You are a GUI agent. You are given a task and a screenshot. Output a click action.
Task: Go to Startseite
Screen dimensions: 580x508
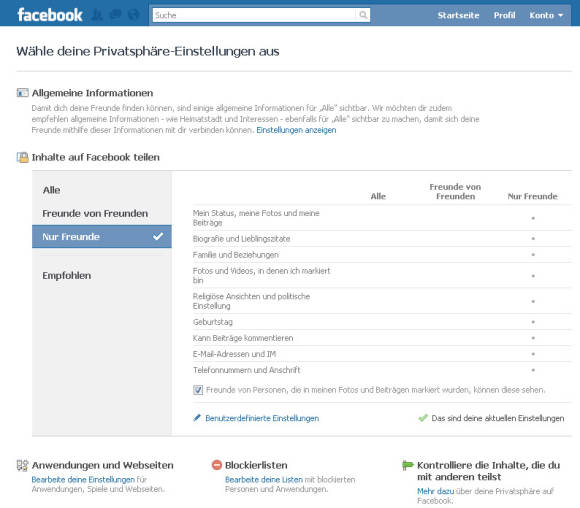click(x=458, y=15)
